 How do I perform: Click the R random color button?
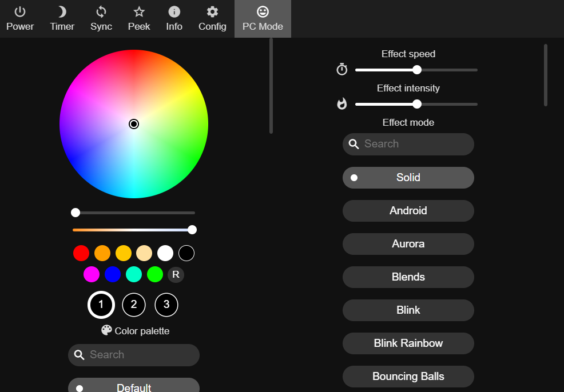[176, 274]
